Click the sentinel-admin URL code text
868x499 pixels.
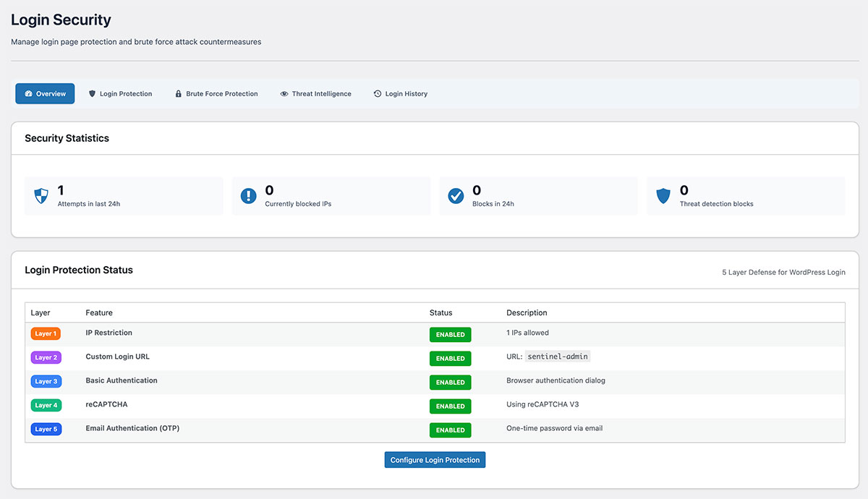click(x=558, y=357)
